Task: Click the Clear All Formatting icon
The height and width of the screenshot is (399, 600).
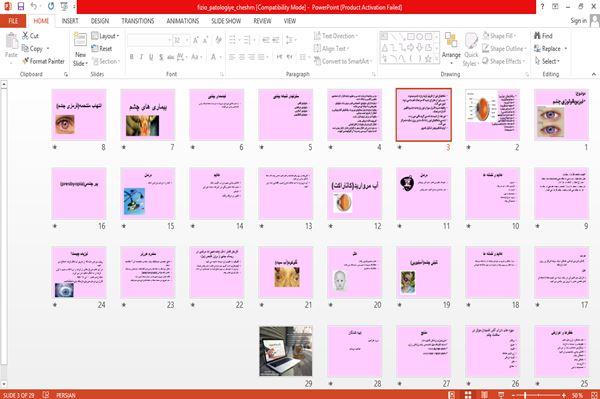Action: [218, 40]
